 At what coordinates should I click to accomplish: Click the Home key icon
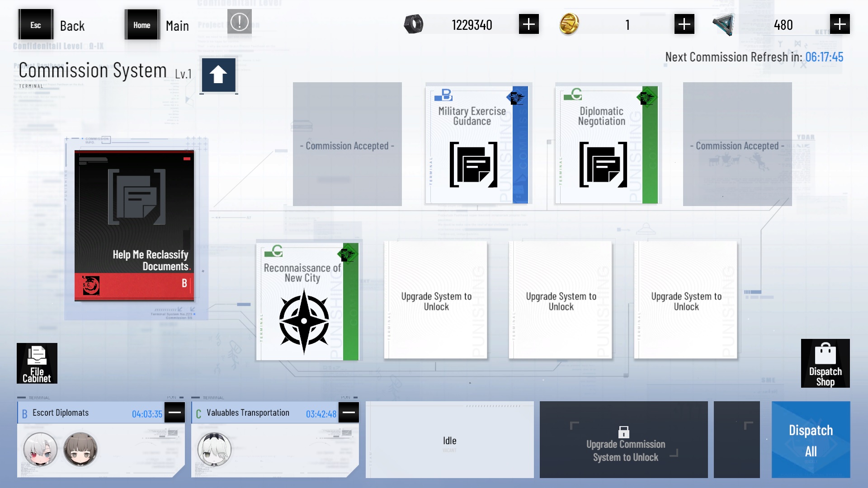coord(142,25)
